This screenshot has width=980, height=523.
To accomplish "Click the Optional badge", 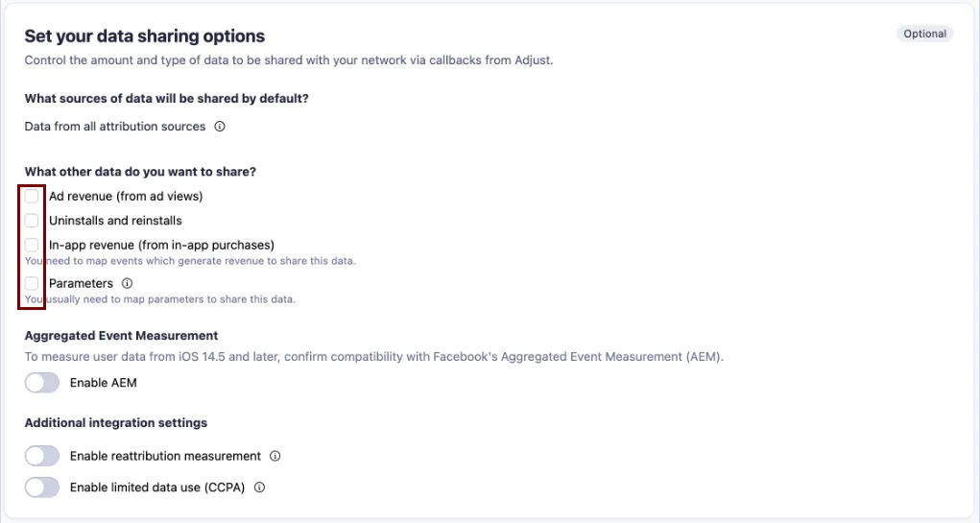I will pyautogui.click(x=924, y=35).
